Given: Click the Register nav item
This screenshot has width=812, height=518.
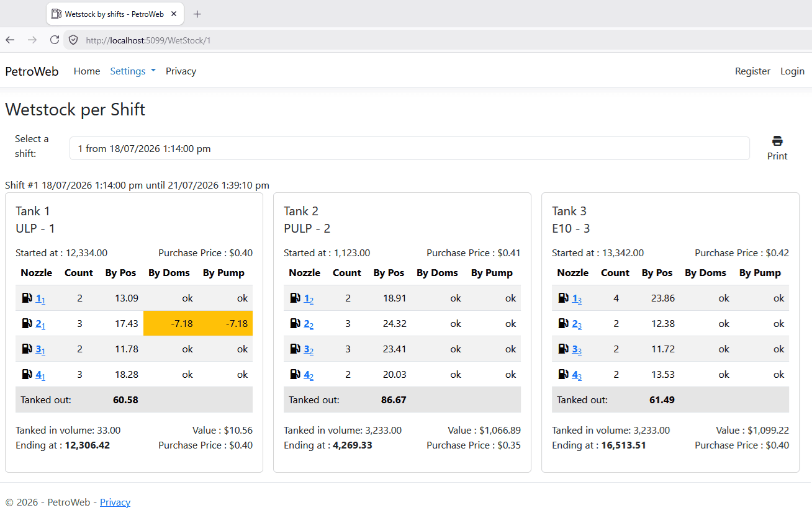Looking at the screenshot, I should tap(752, 71).
